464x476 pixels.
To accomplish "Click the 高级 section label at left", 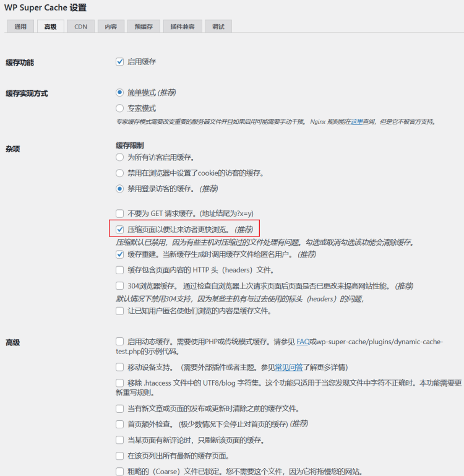I will coord(13,343).
